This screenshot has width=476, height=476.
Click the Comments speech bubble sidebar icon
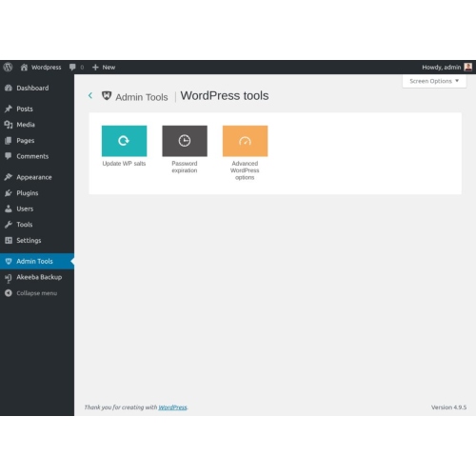[x=9, y=156]
